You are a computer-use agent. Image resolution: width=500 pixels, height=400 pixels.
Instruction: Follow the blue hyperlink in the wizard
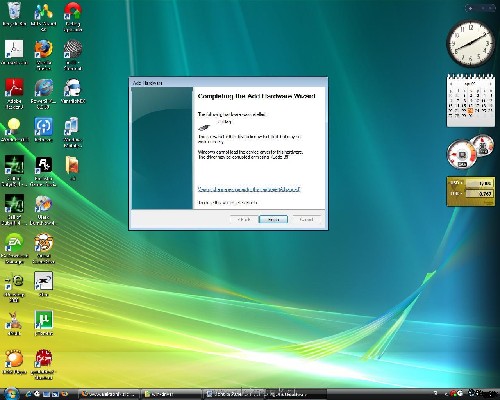pyautogui.click(x=249, y=189)
